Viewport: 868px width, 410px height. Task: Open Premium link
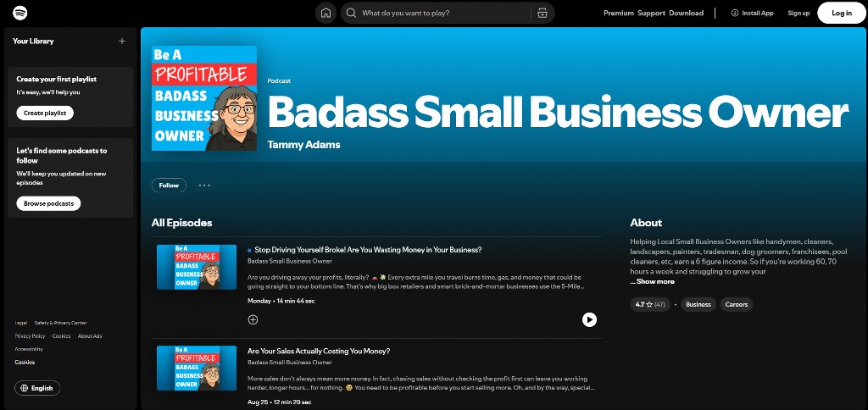coord(618,13)
